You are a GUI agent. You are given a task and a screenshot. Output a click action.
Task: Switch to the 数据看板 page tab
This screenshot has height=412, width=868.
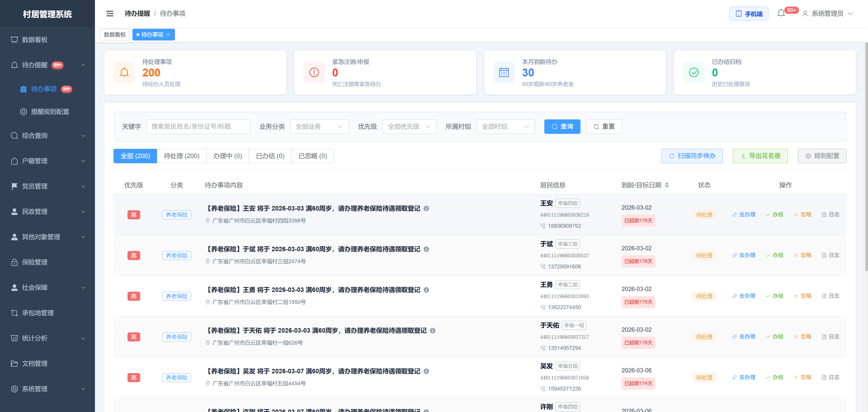click(115, 35)
